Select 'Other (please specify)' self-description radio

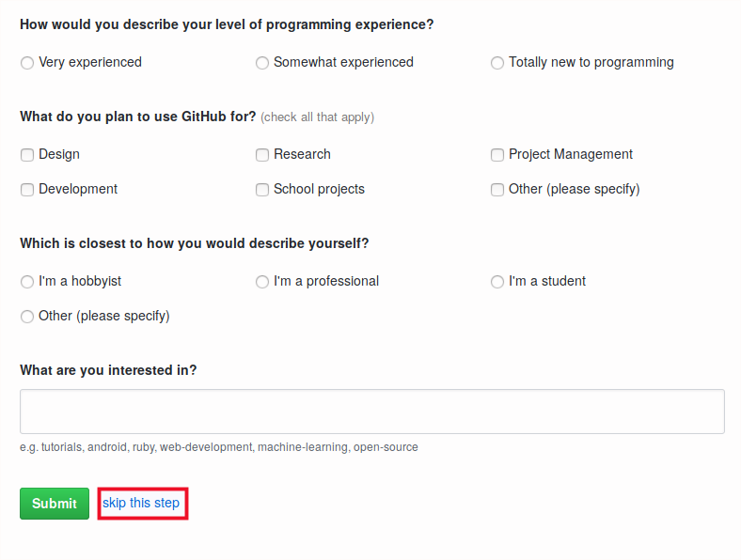[27, 317]
